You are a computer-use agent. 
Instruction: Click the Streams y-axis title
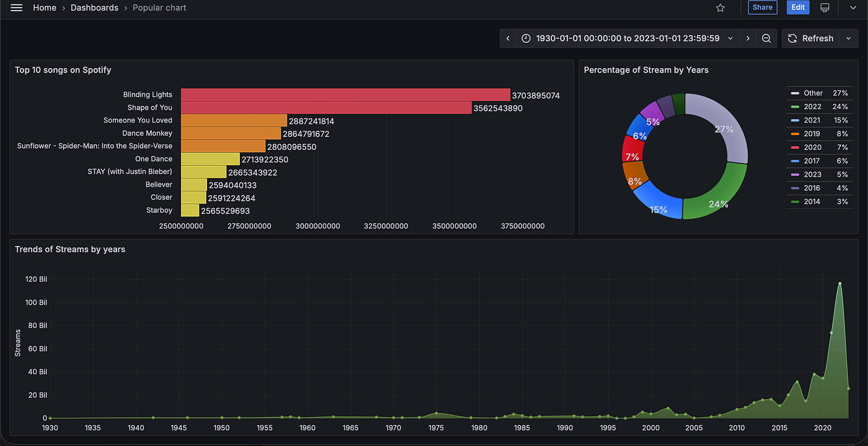(18, 343)
